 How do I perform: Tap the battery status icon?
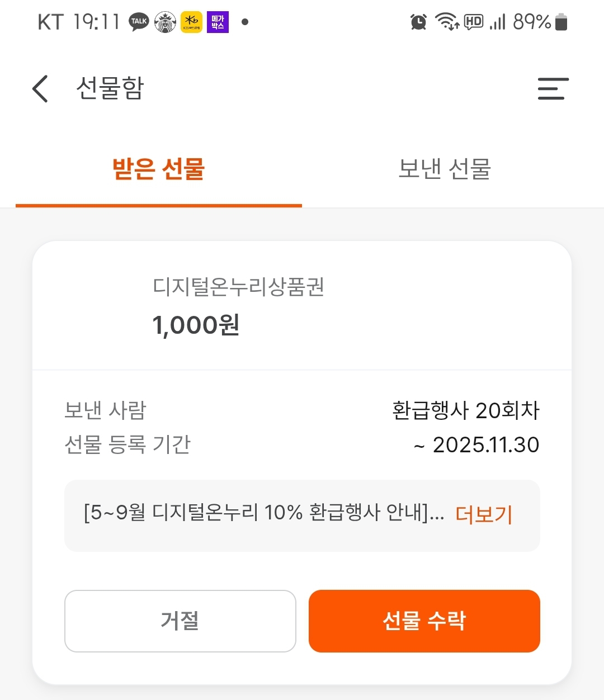pos(561,22)
